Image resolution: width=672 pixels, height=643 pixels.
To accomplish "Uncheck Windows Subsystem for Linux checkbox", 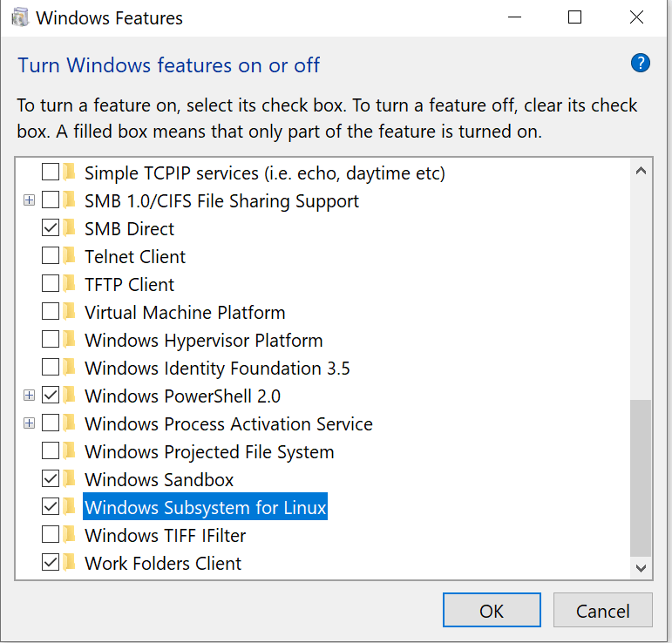I will coord(51,507).
